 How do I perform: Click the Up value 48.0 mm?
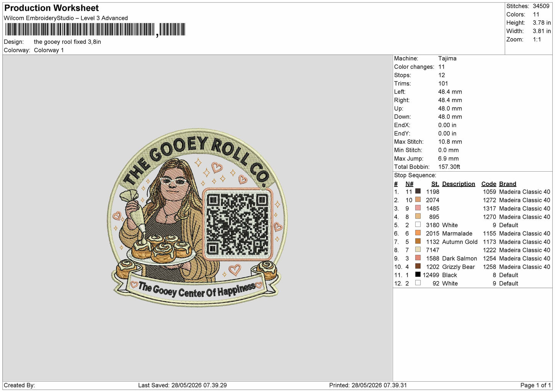click(450, 109)
